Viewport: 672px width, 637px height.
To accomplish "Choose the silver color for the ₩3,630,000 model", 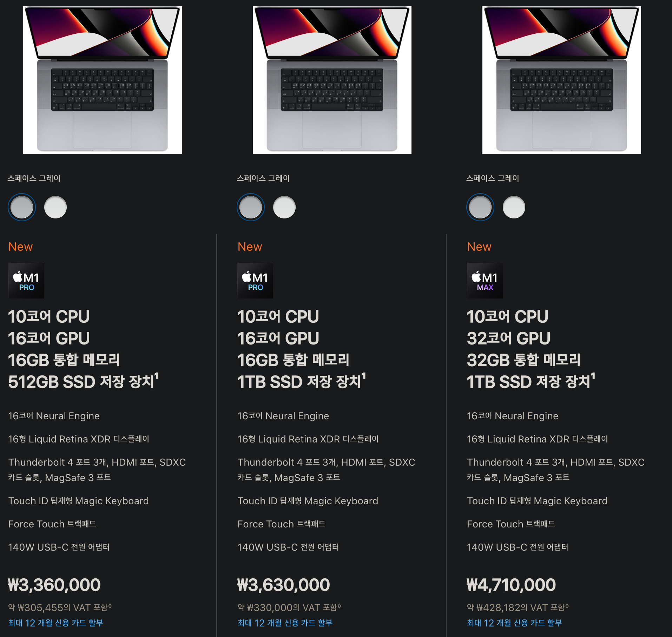I will pos(284,207).
